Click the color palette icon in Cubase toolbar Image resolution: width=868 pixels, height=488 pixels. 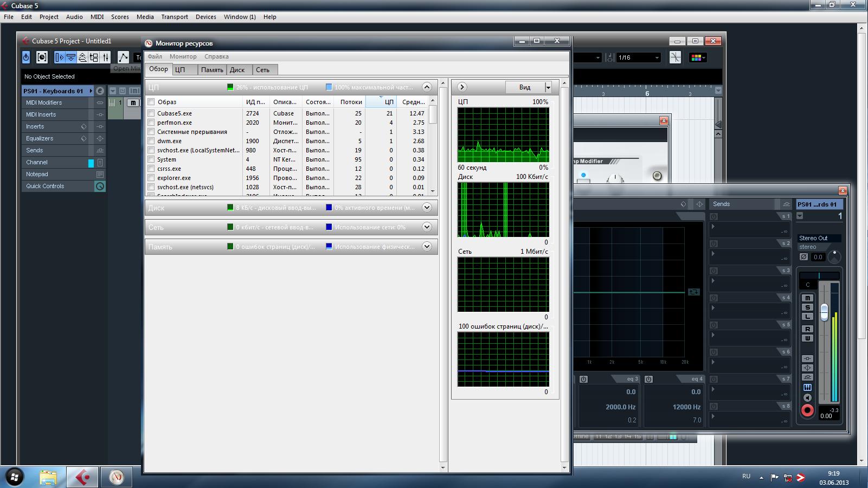click(697, 57)
